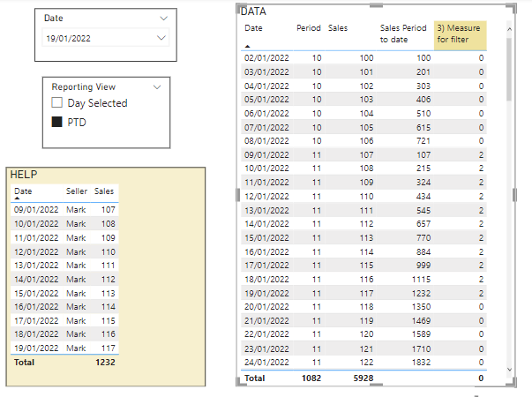The width and height of the screenshot is (532, 397).
Task: Click the Measure for filter column header
Action: coord(460,34)
